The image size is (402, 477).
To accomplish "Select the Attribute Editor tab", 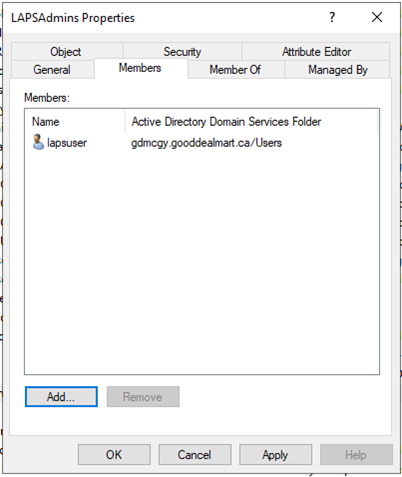I will point(316,52).
